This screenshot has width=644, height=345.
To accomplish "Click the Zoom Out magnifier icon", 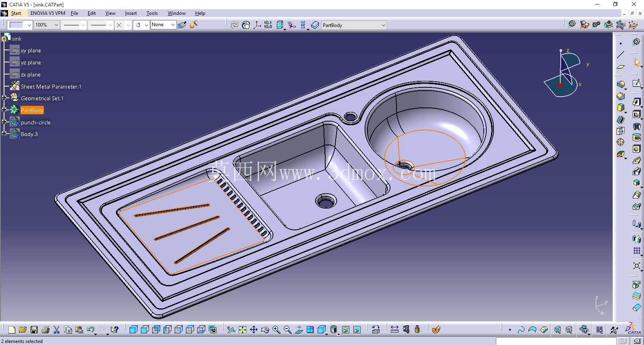I will [x=287, y=330].
